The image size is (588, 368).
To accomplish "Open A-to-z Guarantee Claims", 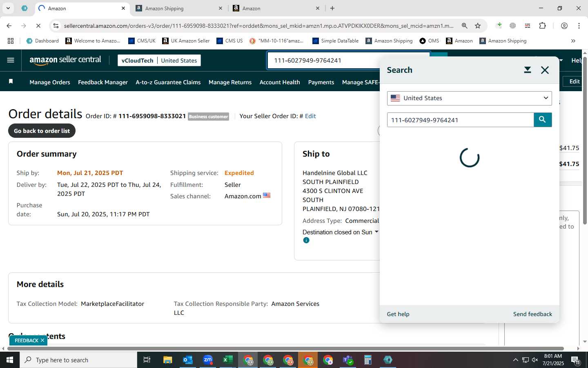I will coord(168,82).
